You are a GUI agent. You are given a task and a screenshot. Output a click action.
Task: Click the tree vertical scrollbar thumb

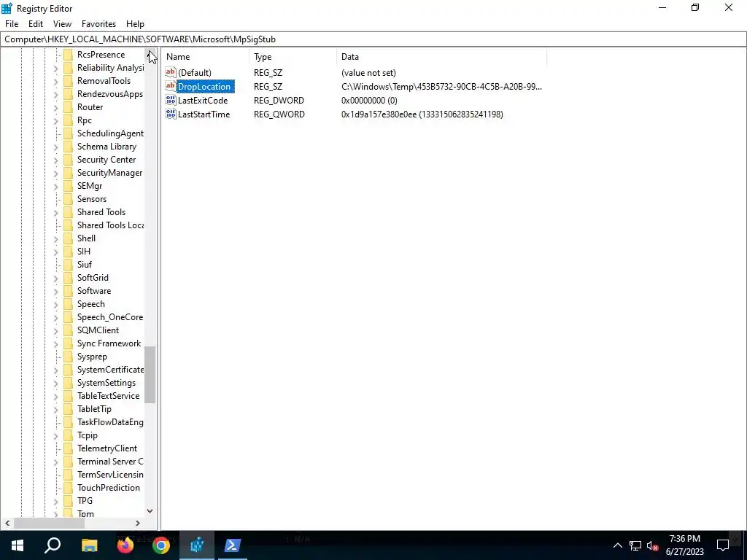click(150, 374)
